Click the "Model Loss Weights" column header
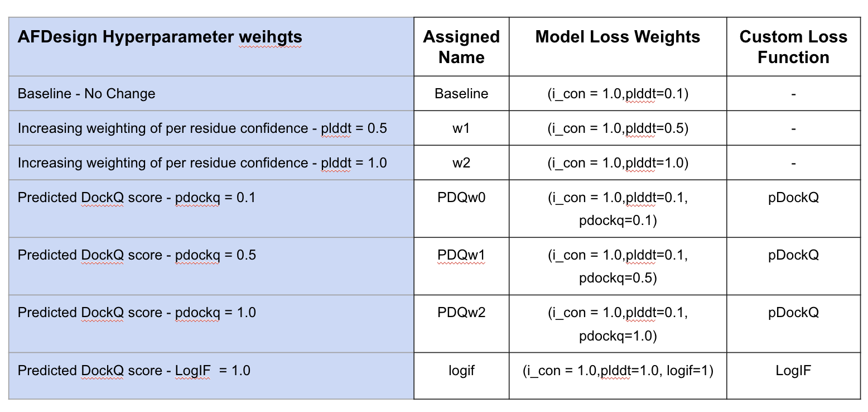The image size is (868, 412). point(618,37)
